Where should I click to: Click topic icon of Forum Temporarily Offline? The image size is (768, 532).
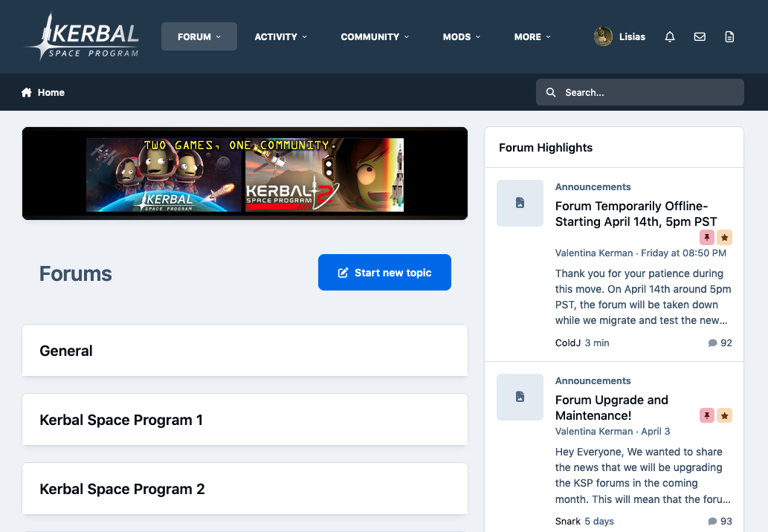tap(520, 203)
